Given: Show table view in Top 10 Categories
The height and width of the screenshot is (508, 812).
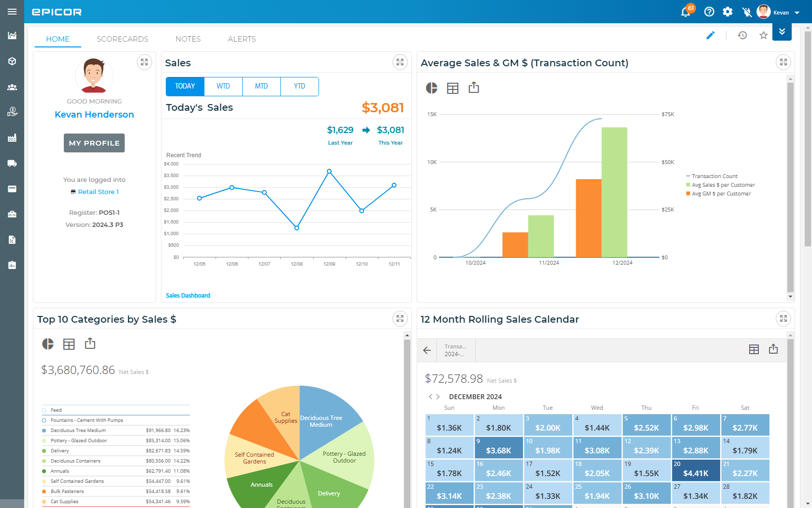Looking at the screenshot, I should (69, 344).
